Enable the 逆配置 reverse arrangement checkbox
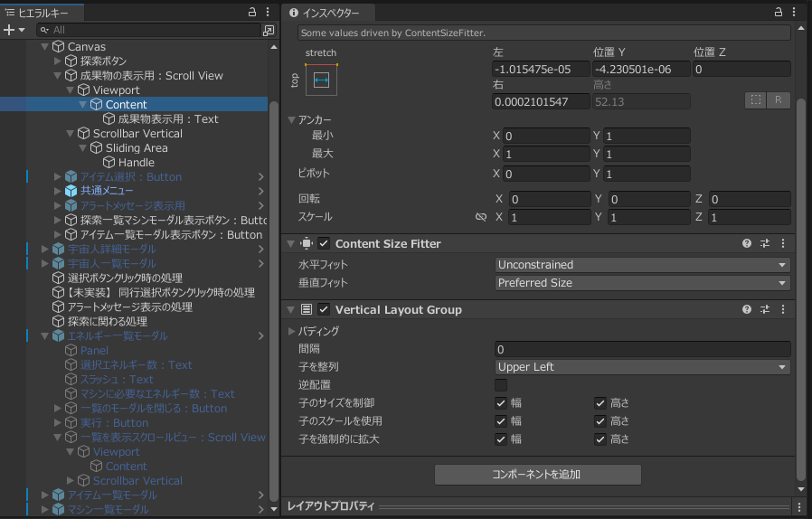The image size is (812, 519). pyautogui.click(x=501, y=385)
